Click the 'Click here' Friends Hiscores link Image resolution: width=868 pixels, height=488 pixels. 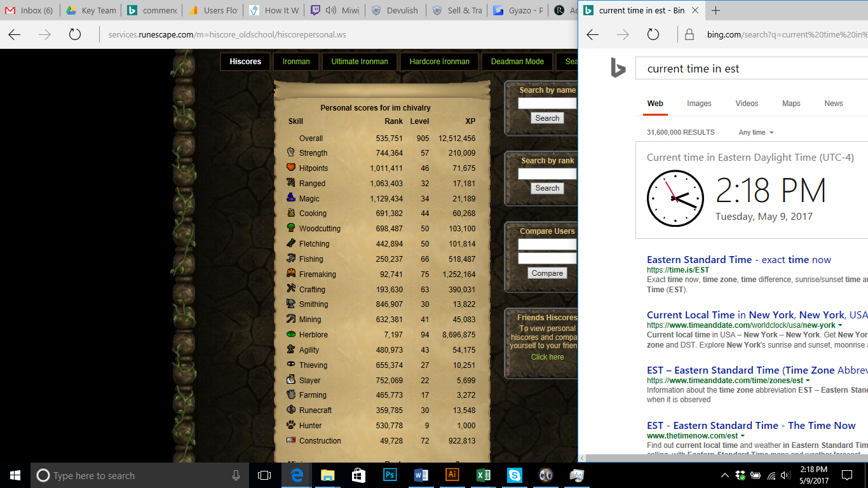pyautogui.click(x=547, y=357)
